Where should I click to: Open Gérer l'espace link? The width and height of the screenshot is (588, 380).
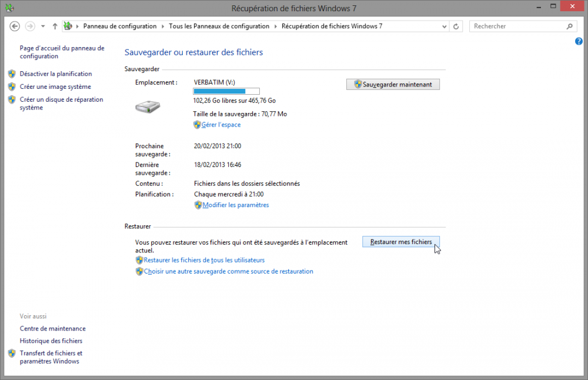(221, 125)
